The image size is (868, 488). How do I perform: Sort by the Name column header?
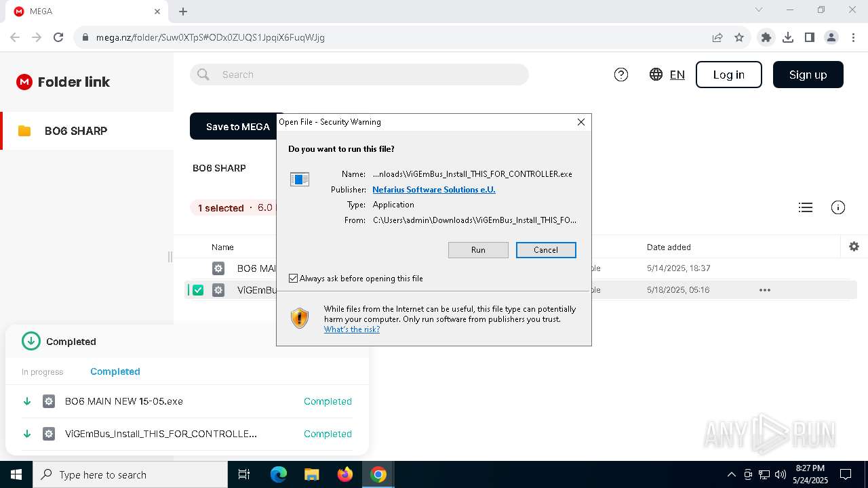pyautogui.click(x=222, y=247)
